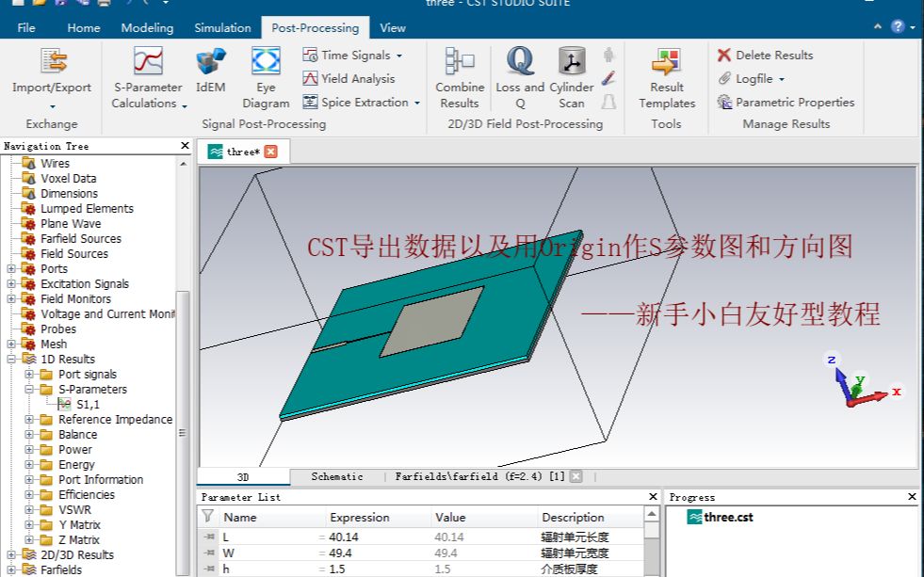Viewport: 924px width, 577px height.
Task: Select the 3D view tab
Action: pos(243,477)
